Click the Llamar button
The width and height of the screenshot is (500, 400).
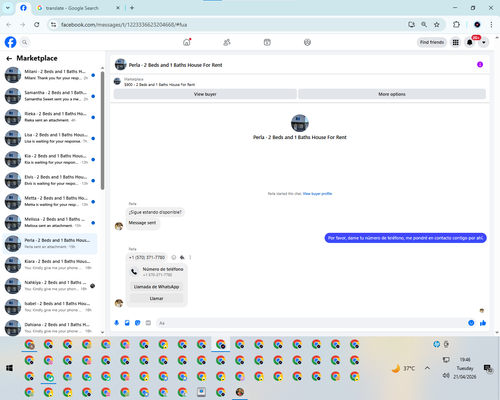click(x=156, y=298)
